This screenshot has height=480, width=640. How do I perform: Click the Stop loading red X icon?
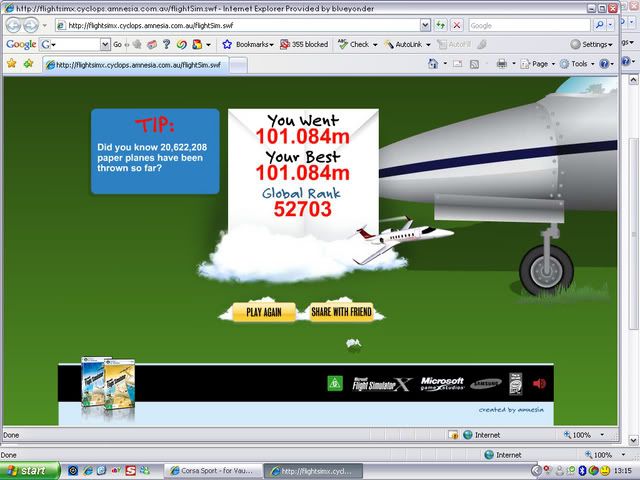coord(456,25)
